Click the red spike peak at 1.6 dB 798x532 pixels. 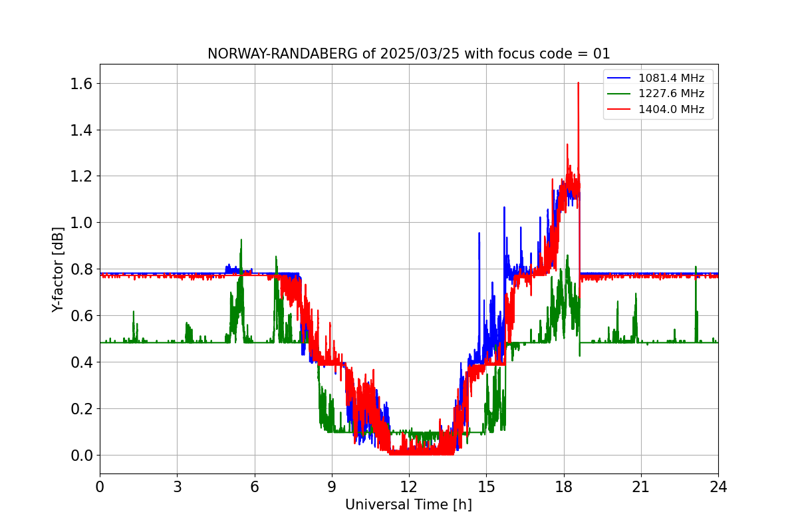[x=579, y=84]
